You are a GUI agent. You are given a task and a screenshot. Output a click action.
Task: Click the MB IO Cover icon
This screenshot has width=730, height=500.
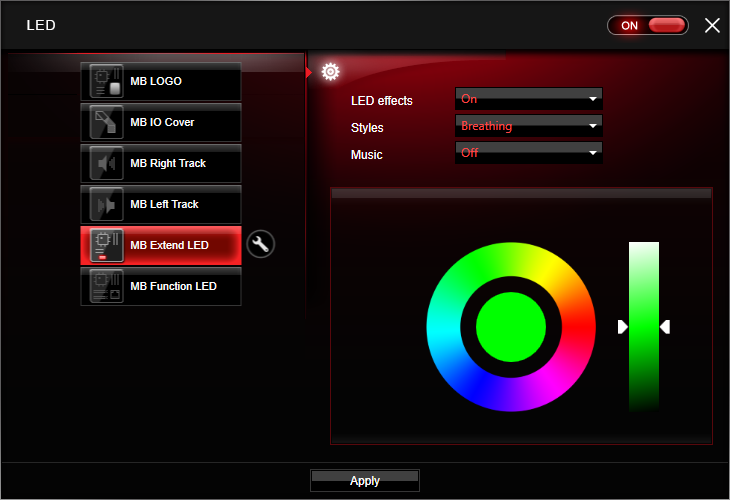pos(107,122)
